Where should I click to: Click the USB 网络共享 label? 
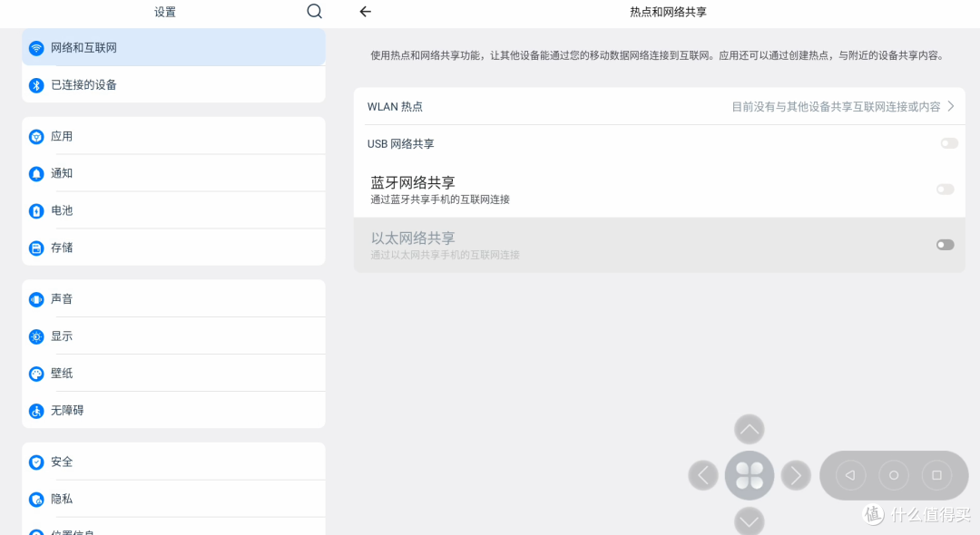pyautogui.click(x=401, y=143)
